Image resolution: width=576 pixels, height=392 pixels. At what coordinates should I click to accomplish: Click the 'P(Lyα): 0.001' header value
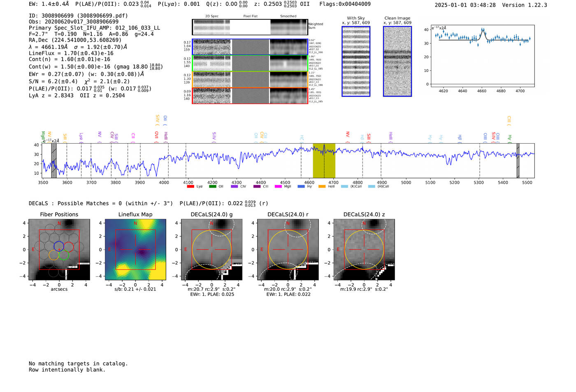coord(179,4)
